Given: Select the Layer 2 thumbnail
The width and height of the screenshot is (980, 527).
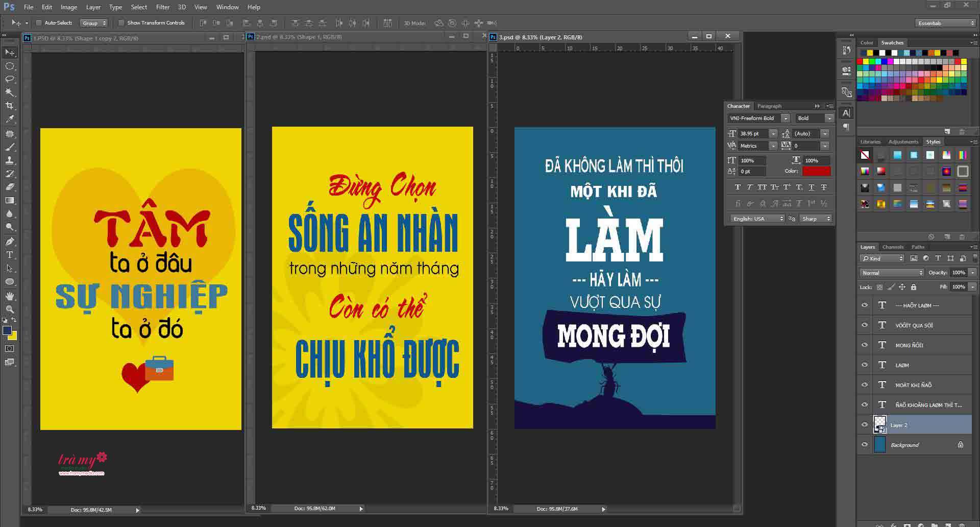Looking at the screenshot, I should pos(880,425).
